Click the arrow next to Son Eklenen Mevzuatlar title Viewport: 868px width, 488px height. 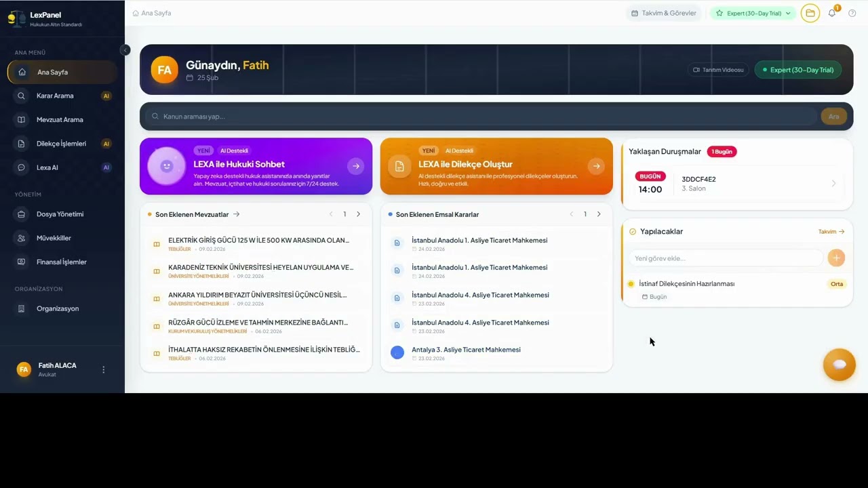[x=236, y=214]
